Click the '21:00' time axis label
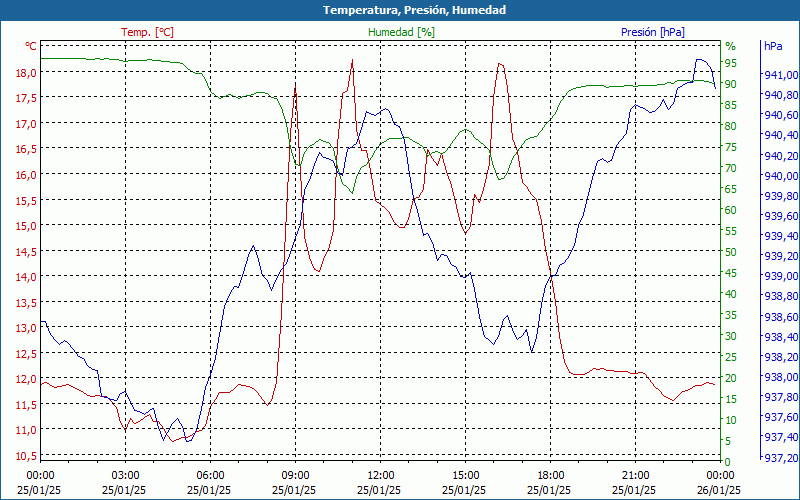Viewport: 800px width, 500px height. coord(636,476)
